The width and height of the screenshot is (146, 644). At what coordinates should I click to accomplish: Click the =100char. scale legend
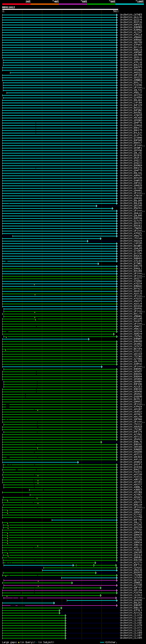coord(108,642)
